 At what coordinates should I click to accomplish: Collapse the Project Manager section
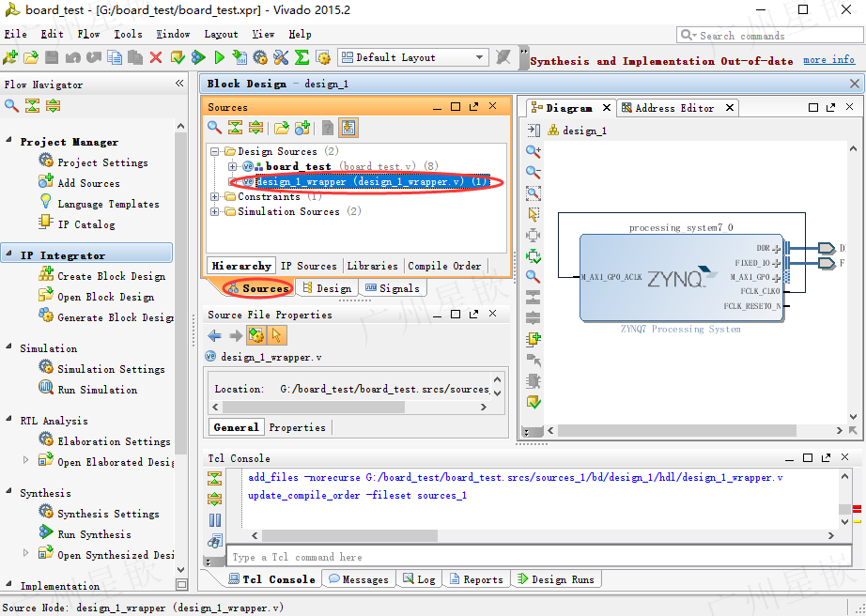(8, 140)
